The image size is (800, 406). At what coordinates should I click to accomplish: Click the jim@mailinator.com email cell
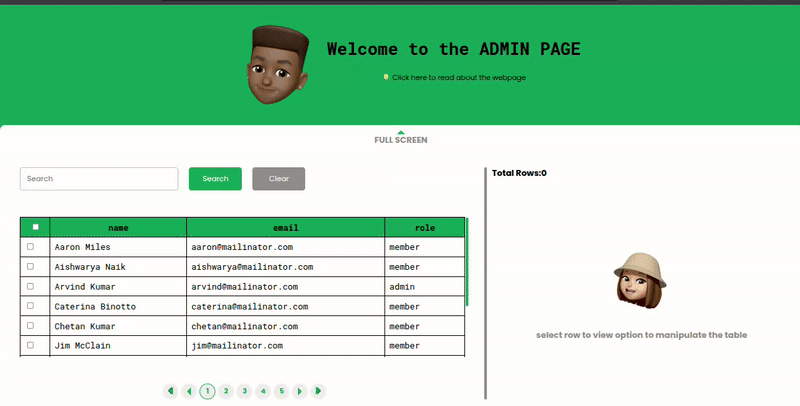coord(286,346)
